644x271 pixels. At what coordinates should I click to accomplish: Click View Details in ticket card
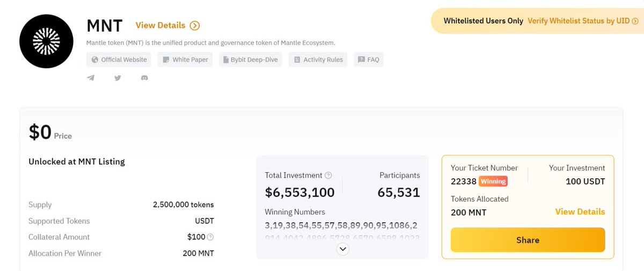pyautogui.click(x=580, y=211)
